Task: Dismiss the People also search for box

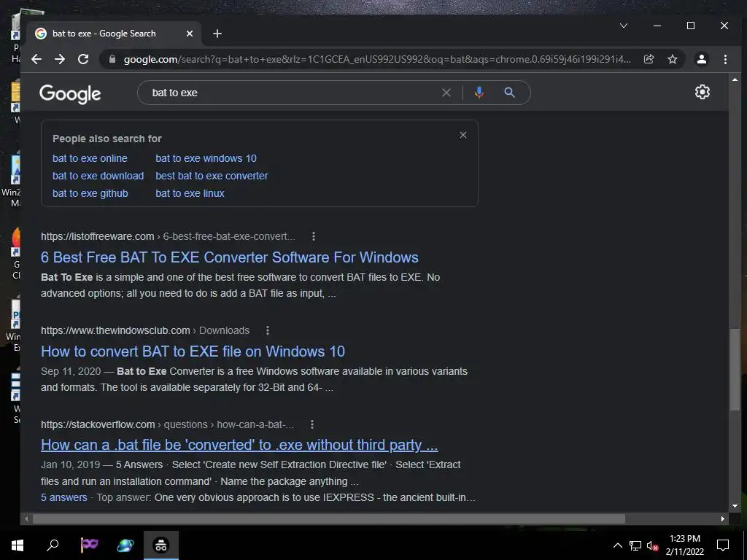Action: [463, 135]
